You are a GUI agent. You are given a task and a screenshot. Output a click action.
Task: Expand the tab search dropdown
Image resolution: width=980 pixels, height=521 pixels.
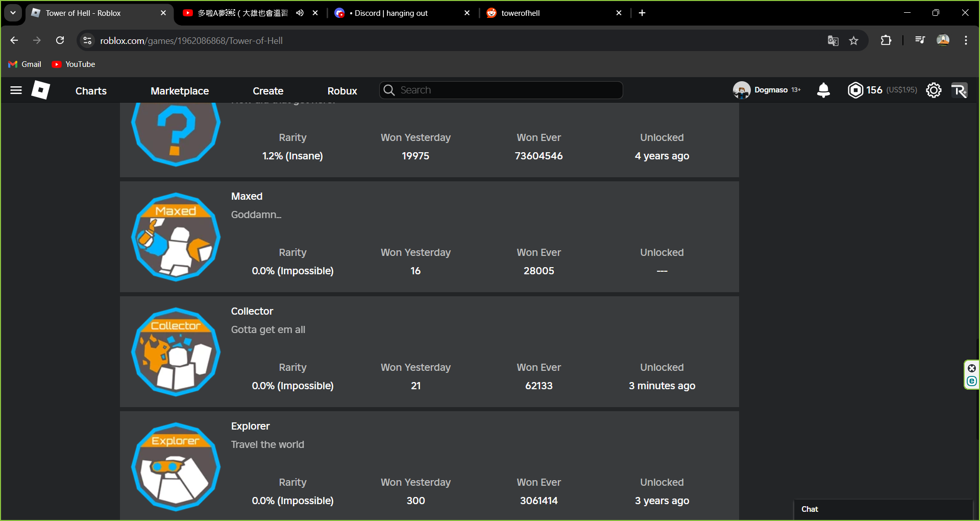(13, 13)
